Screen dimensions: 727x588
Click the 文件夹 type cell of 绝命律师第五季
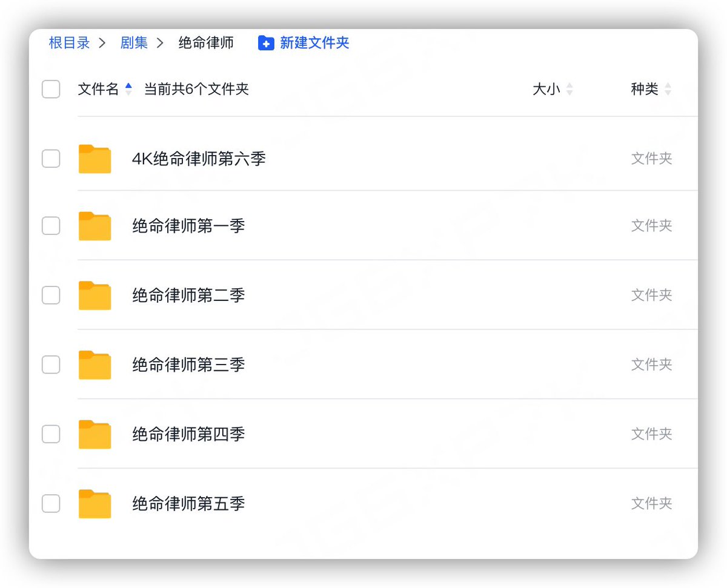tap(652, 503)
